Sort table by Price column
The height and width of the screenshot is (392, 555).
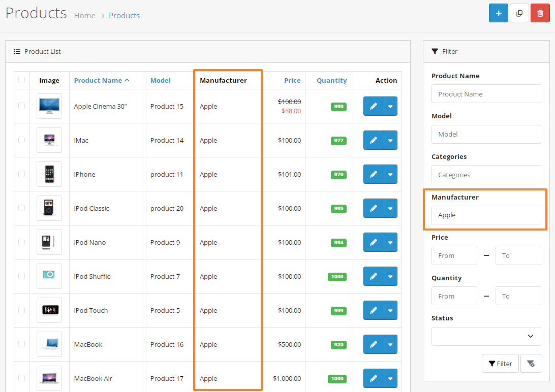tap(292, 80)
